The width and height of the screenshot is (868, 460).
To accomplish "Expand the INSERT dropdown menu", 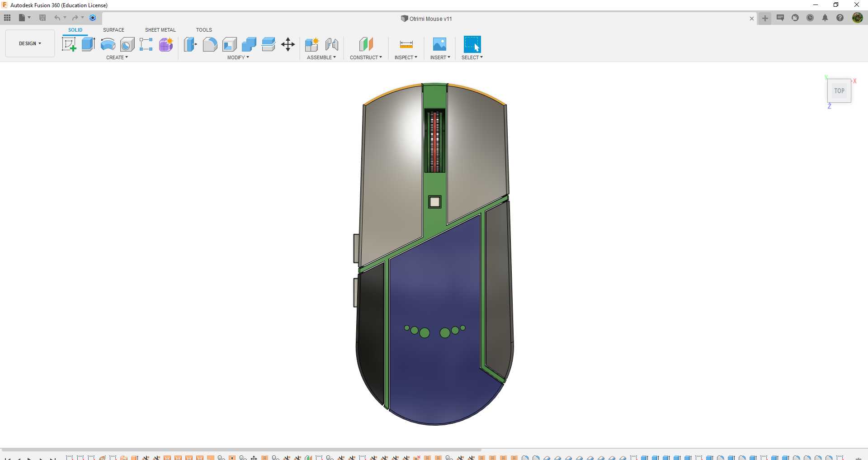I will click(x=440, y=57).
